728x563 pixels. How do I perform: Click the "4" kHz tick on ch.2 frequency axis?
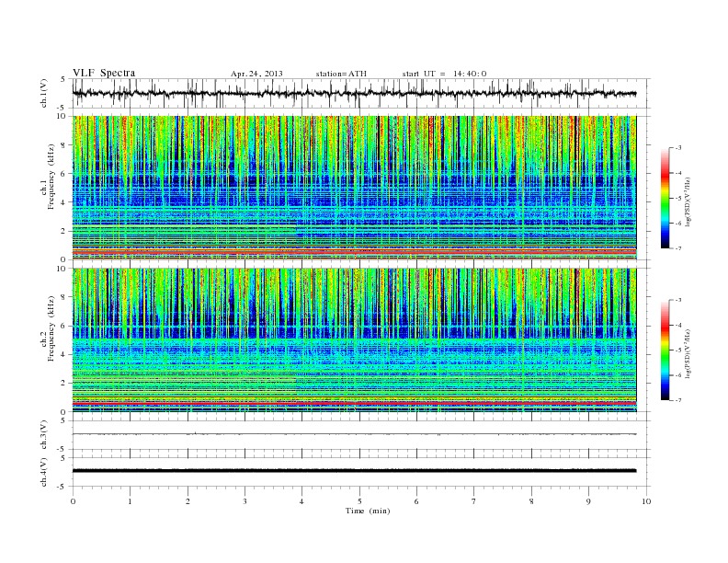pos(63,354)
